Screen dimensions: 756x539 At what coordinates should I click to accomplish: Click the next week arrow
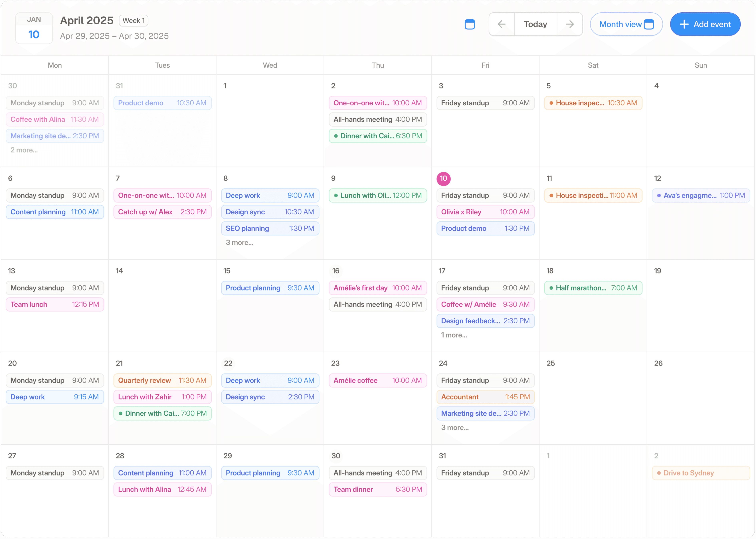(x=570, y=24)
